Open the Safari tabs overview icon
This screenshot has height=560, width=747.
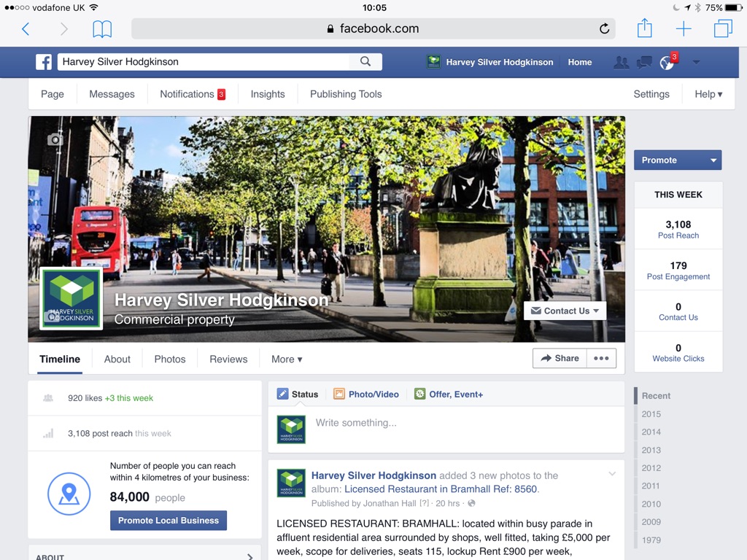722,28
